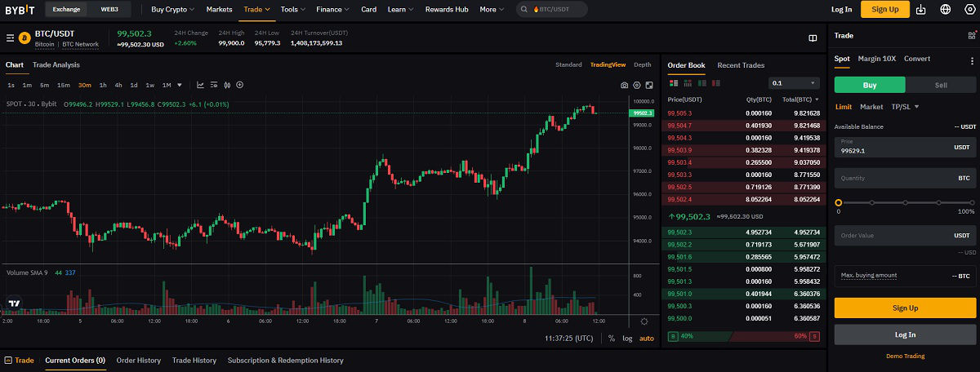Open the trade panel settings icon
The height and width of the screenshot is (372, 980).
(971, 36)
